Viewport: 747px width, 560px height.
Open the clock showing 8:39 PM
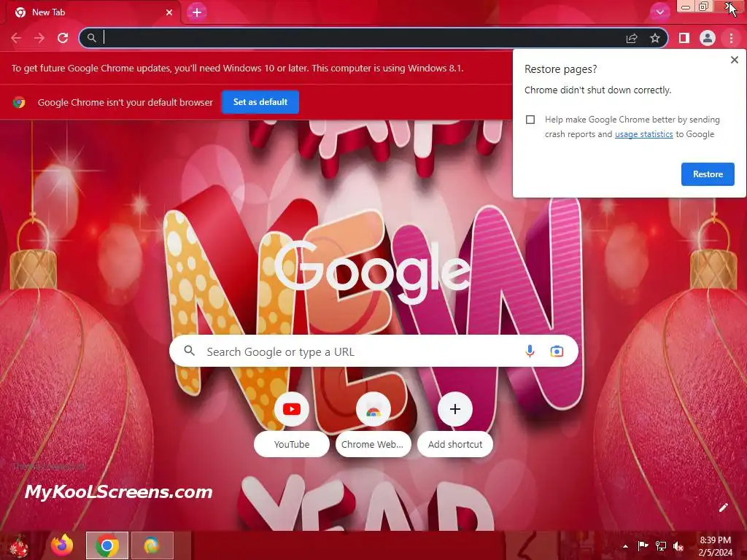pos(715,546)
